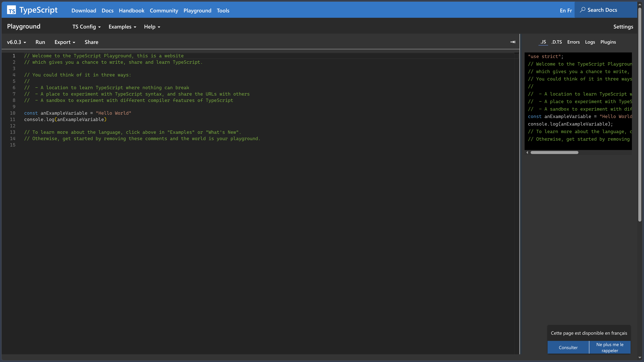Run the playground code
Screen dimensions: 644x362
[x=40, y=42]
